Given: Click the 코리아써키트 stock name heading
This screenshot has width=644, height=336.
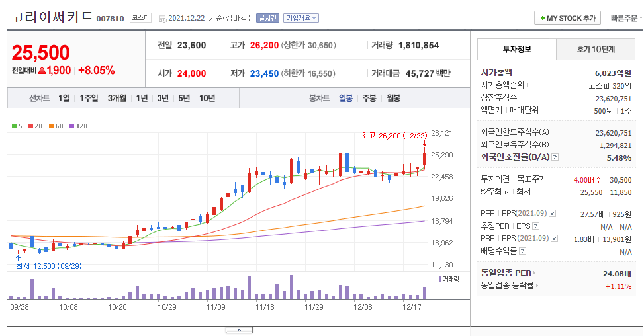Looking at the screenshot, I should (52, 17).
